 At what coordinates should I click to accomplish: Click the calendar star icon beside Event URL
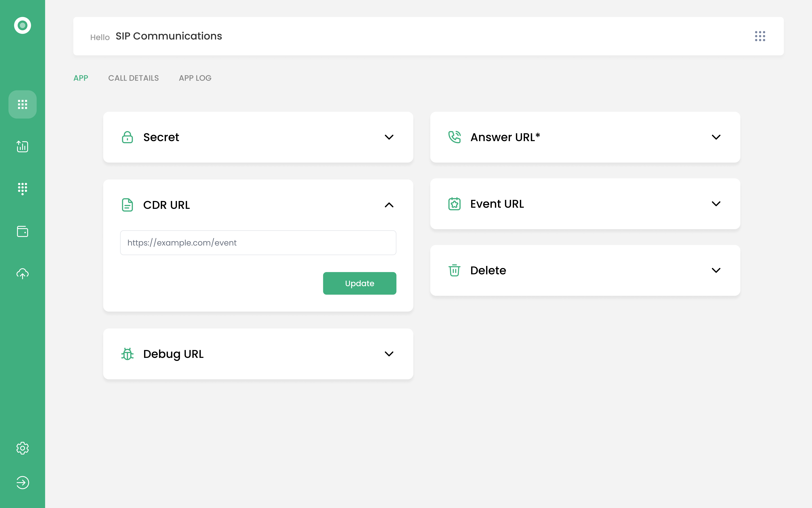[x=455, y=204]
